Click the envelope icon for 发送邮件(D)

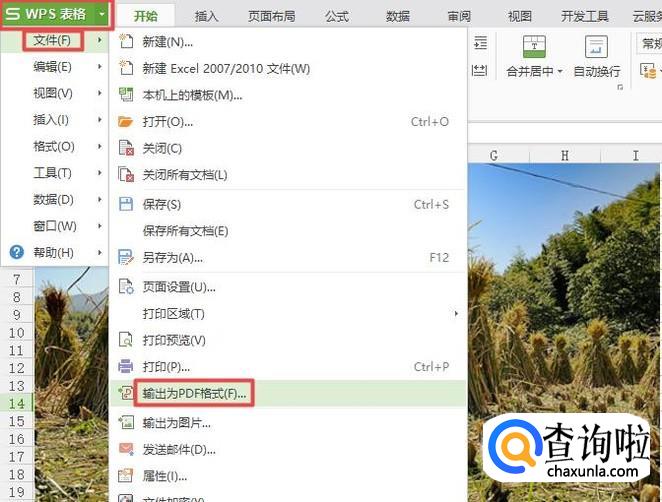point(126,449)
